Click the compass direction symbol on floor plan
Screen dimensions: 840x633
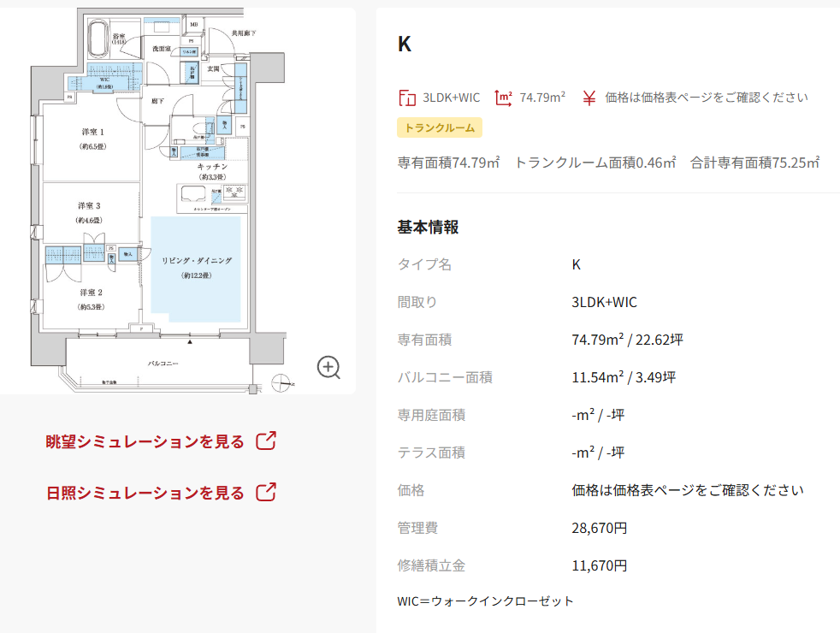281,382
